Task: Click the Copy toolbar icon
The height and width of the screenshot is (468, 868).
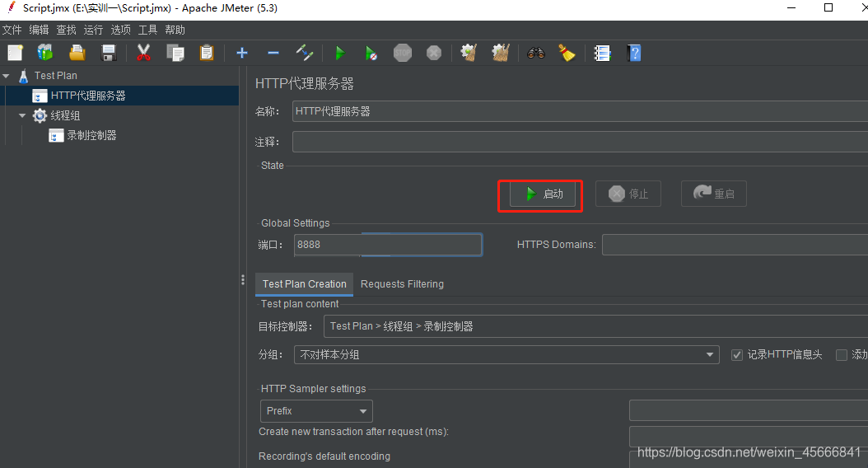Action: pos(175,54)
